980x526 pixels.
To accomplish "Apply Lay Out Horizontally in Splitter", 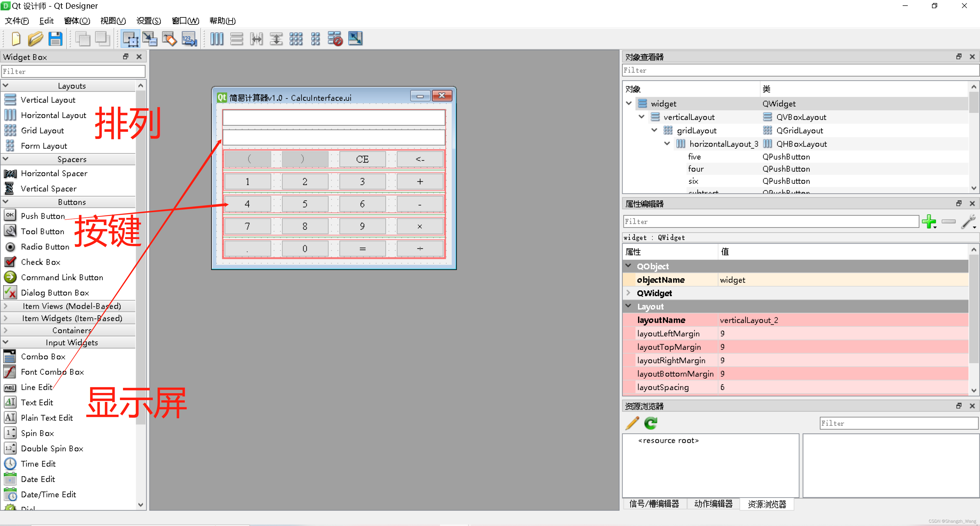I will tap(256, 39).
